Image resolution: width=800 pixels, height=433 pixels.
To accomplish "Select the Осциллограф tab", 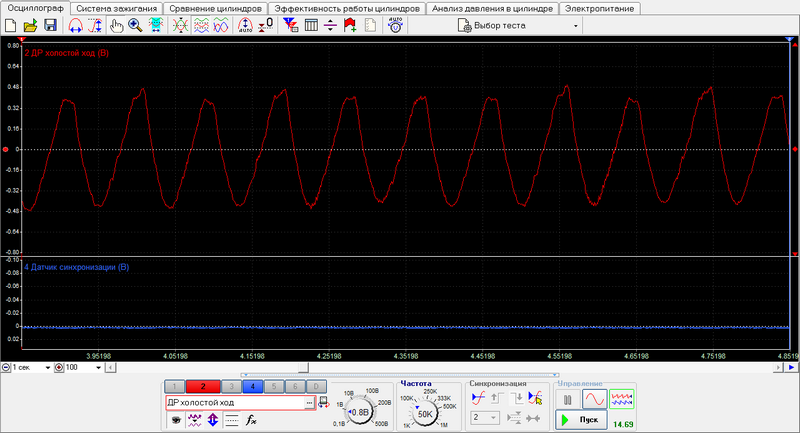I will pos(35,8).
